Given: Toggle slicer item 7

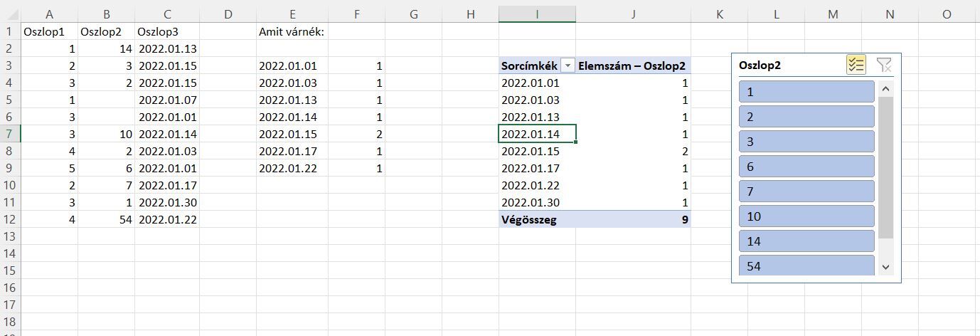Looking at the screenshot, I should pyautogui.click(x=806, y=191).
